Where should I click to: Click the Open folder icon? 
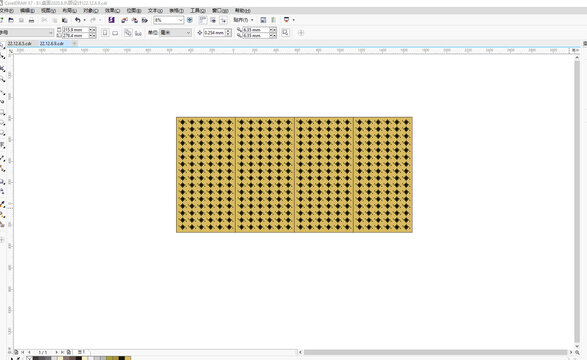(x=11, y=20)
